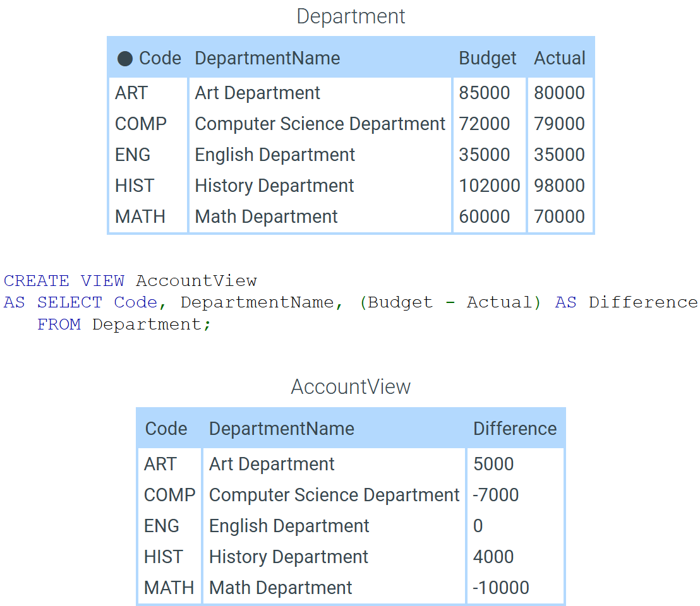Select the AccountView name in SQL statement
Image resolution: width=700 pixels, height=606 pixels.
coord(196,281)
